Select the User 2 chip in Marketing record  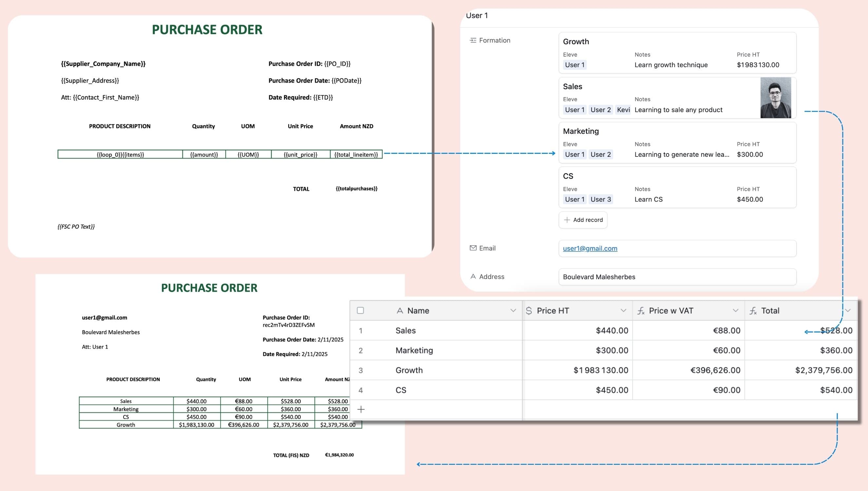600,154
